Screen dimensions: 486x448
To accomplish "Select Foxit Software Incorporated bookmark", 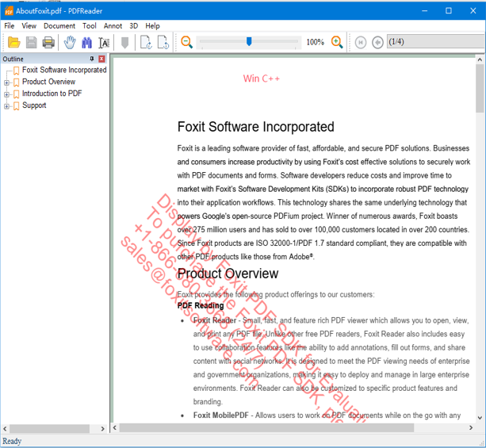I will [64, 70].
